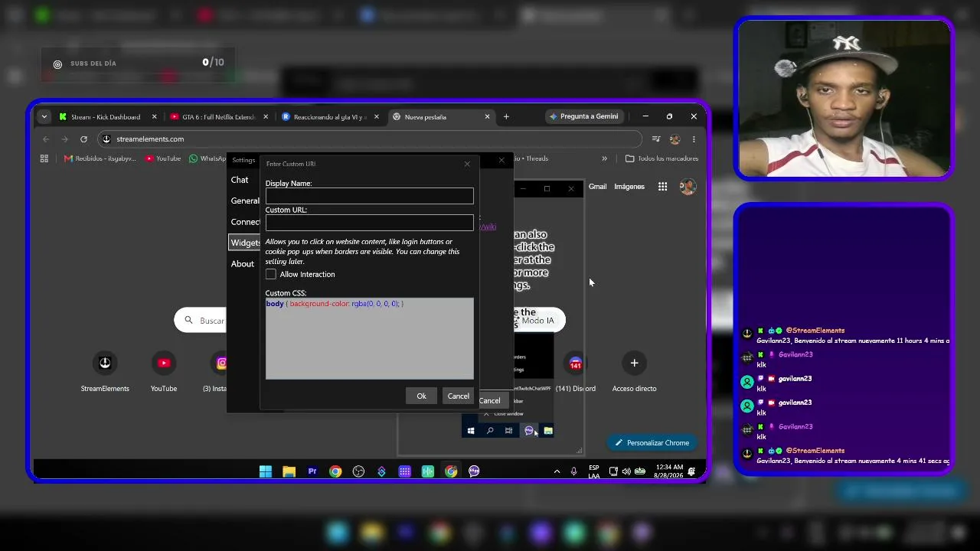Click the Personalizar Chrome button
Viewport: 980px width, 551px height.
(x=651, y=443)
